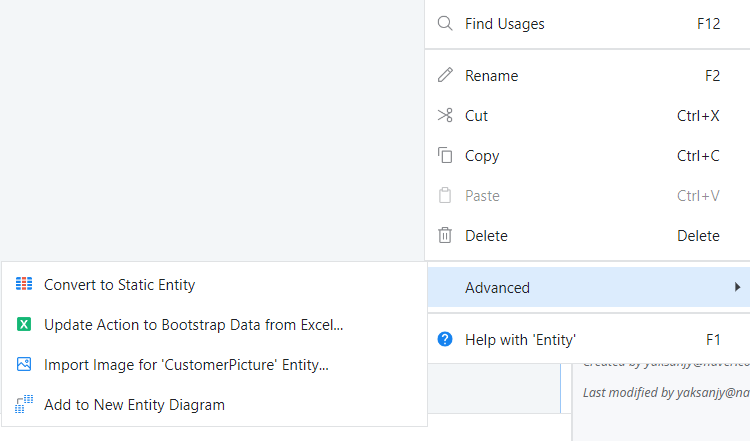
Task: Click the Copy pages icon
Action: [x=445, y=156]
